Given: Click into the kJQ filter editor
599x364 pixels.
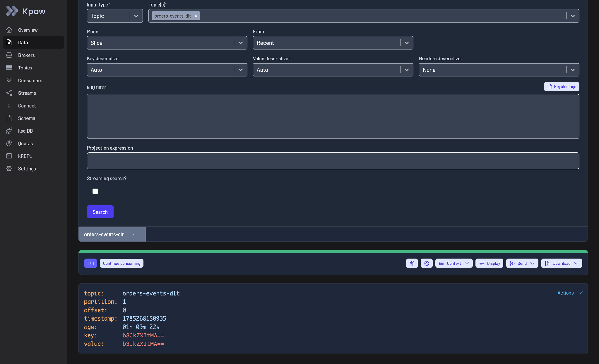Looking at the screenshot, I should point(333,116).
